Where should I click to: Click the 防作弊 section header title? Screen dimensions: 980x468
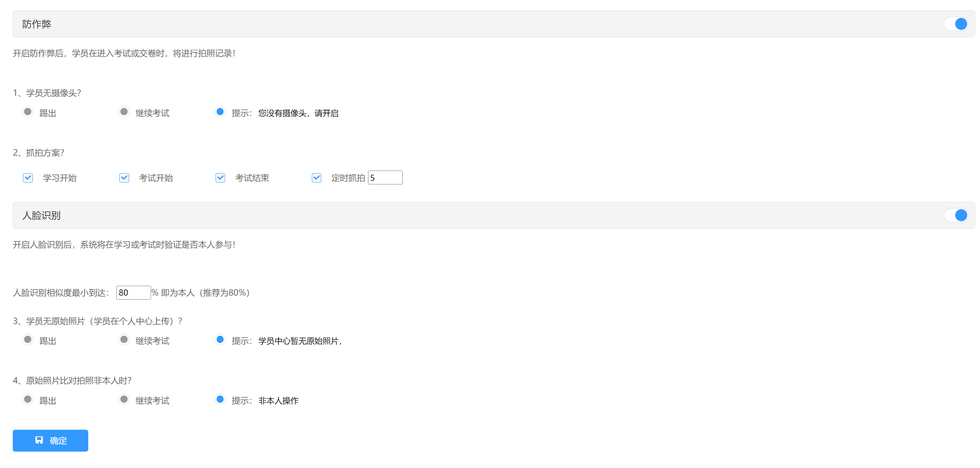pyautogui.click(x=36, y=24)
